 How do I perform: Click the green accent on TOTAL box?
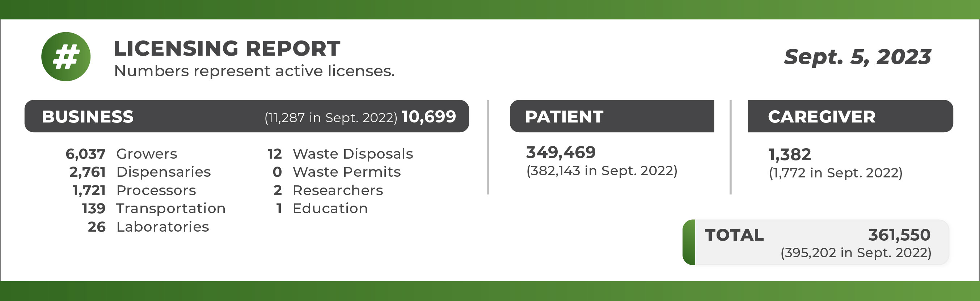[x=689, y=242]
